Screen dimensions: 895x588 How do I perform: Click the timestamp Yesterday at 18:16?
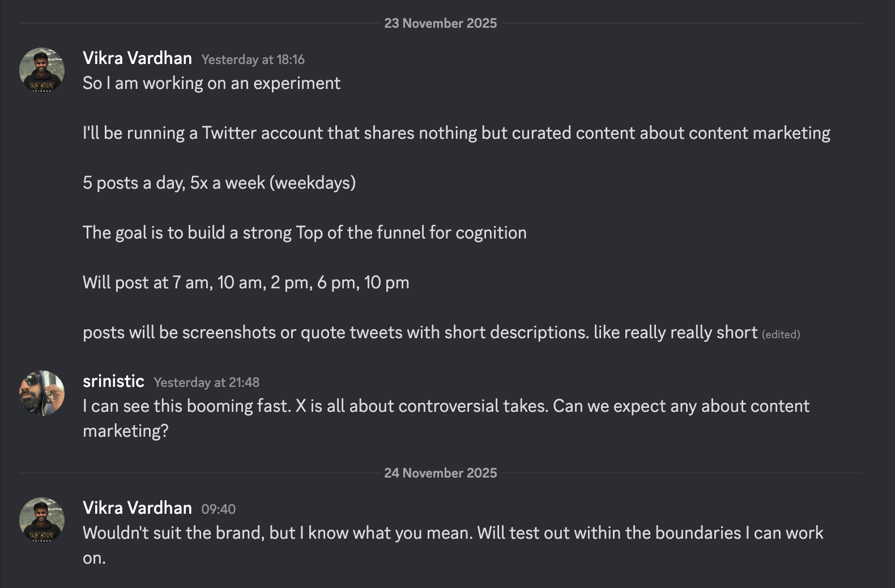click(253, 59)
